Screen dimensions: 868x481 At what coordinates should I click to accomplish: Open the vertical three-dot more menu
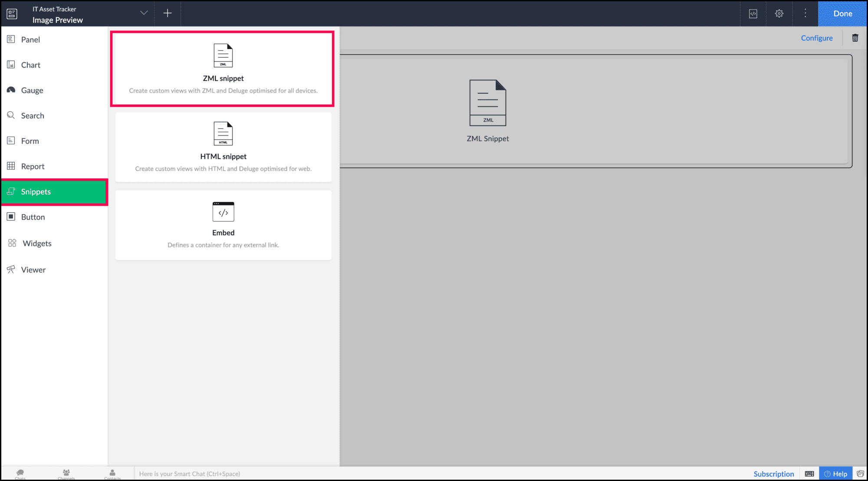pyautogui.click(x=805, y=13)
